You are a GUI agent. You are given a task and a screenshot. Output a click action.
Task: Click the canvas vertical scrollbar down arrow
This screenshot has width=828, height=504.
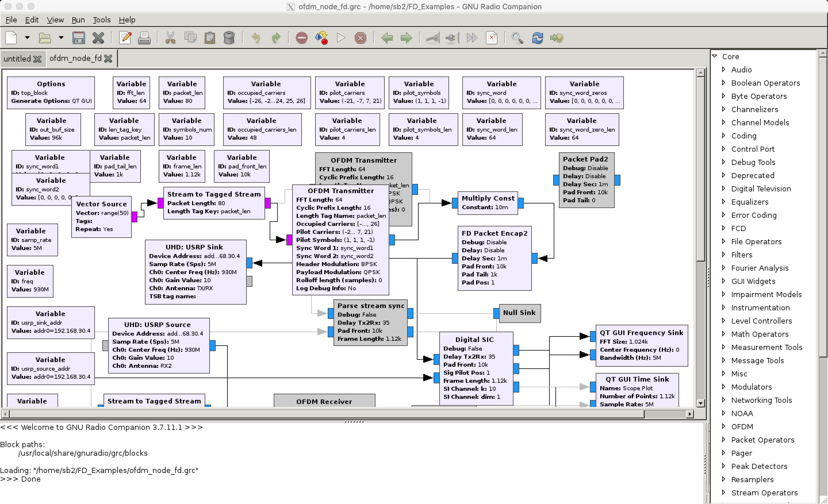pyautogui.click(x=700, y=403)
